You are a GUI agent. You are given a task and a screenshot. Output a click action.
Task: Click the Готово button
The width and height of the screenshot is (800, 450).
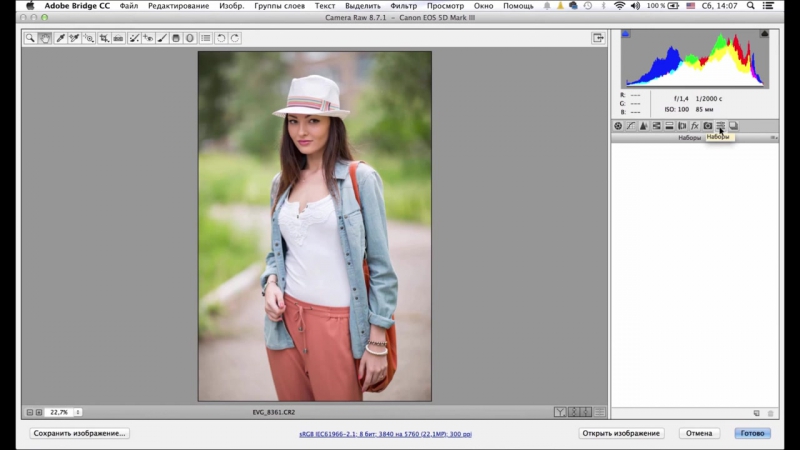(x=753, y=433)
